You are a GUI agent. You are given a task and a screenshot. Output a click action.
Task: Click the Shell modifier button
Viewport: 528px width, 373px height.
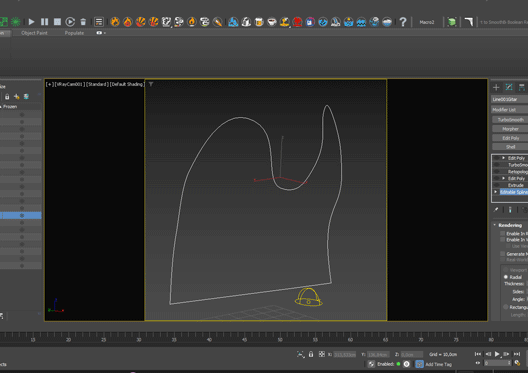(x=510, y=147)
